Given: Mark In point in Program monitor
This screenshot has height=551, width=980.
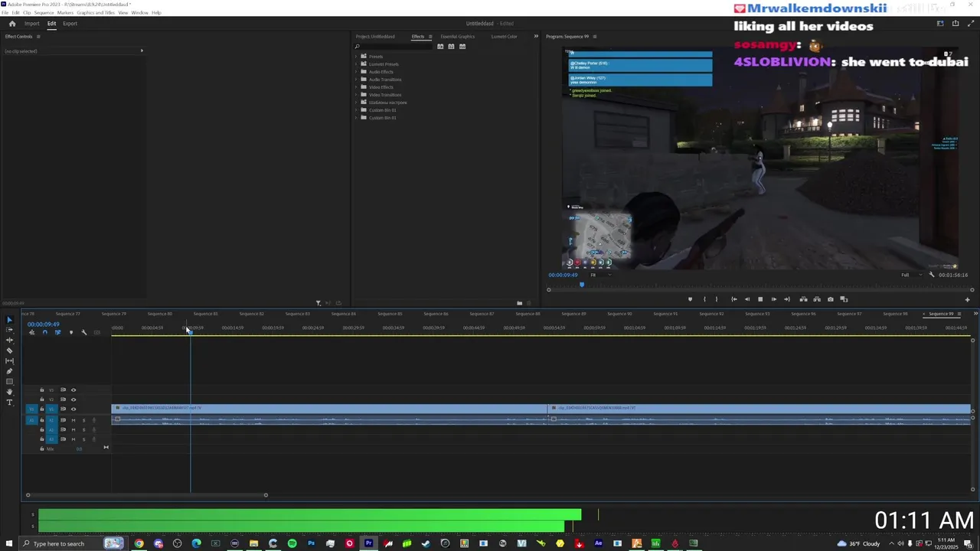Looking at the screenshot, I should pyautogui.click(x=704, y=299).
